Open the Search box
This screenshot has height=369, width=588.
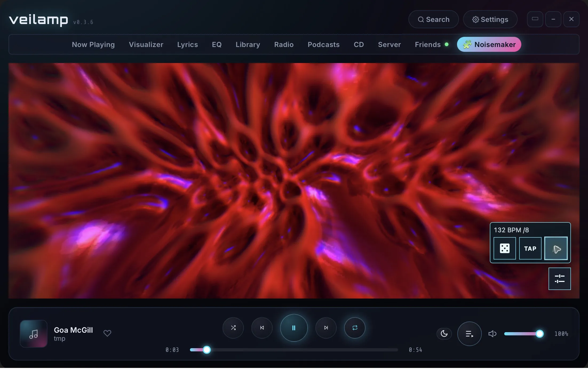[434, 19]
